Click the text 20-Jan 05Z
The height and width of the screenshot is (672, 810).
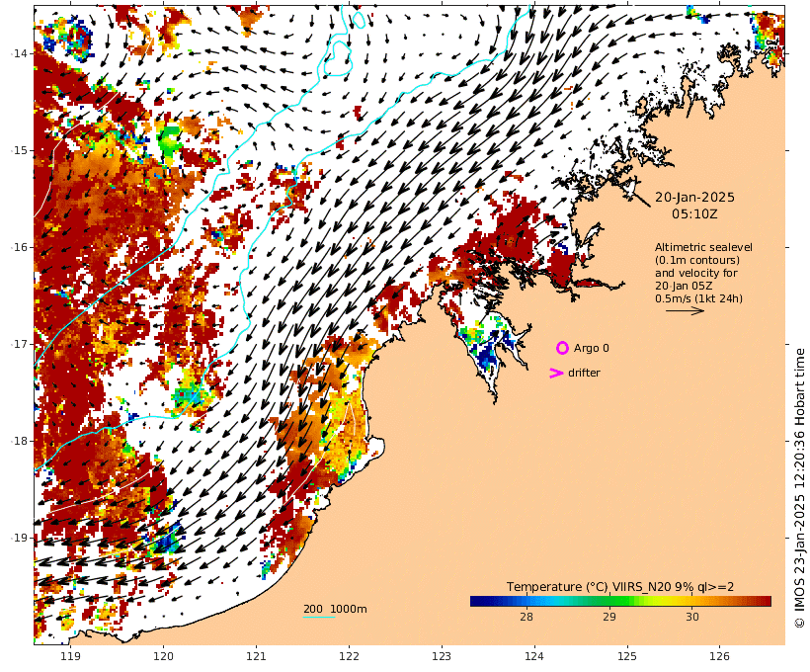684,286
